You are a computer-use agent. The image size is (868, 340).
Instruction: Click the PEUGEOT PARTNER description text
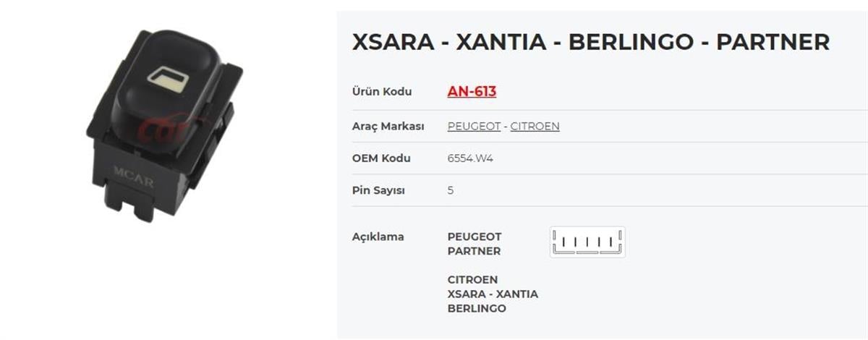coord(475,244)
